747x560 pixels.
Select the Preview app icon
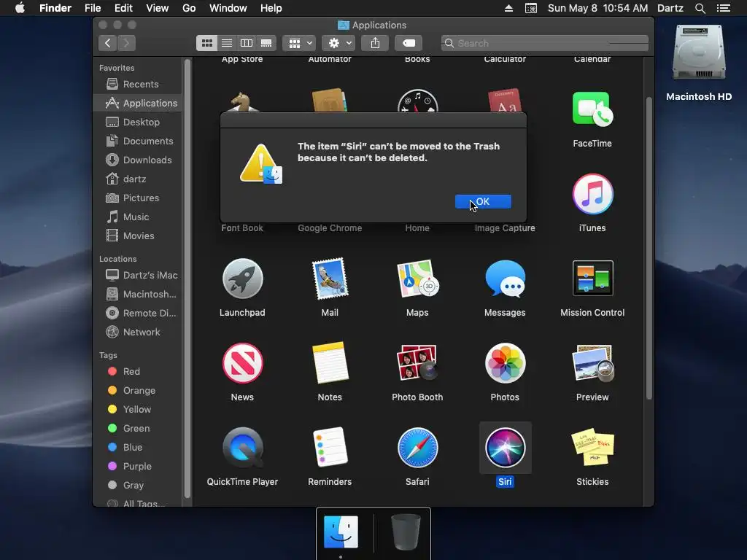pos(592,363)
